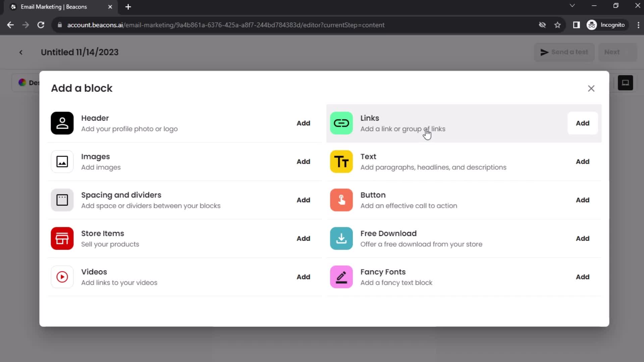This screenshot has width=644, height=362.
Task: Click the Send a test button
Action: 565,52
